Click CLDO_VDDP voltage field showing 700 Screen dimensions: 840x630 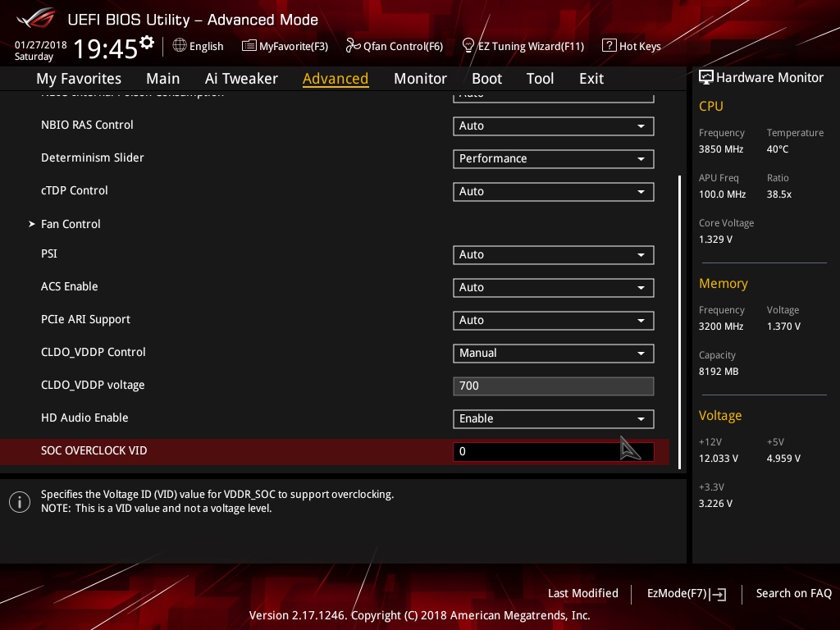pos(554,386)
